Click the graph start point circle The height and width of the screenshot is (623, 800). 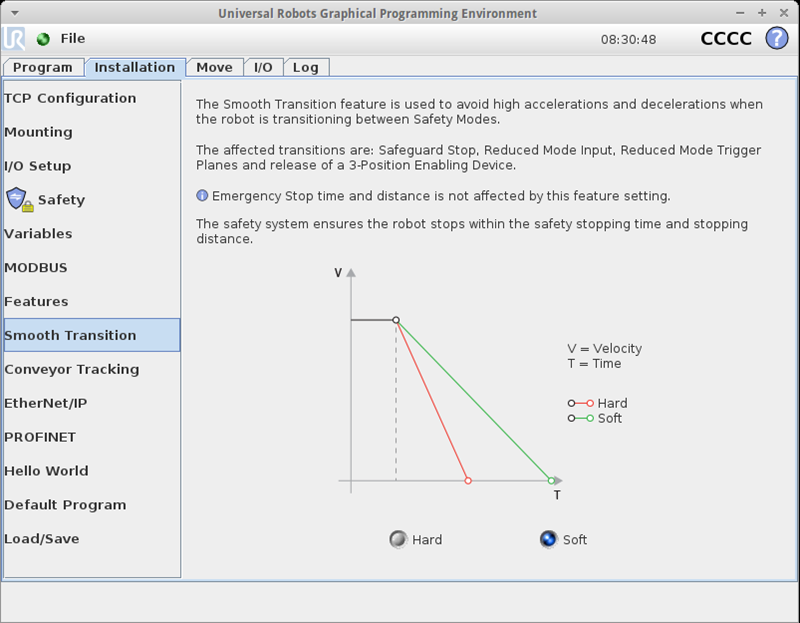pyautogui.click(x=396, y=320)
